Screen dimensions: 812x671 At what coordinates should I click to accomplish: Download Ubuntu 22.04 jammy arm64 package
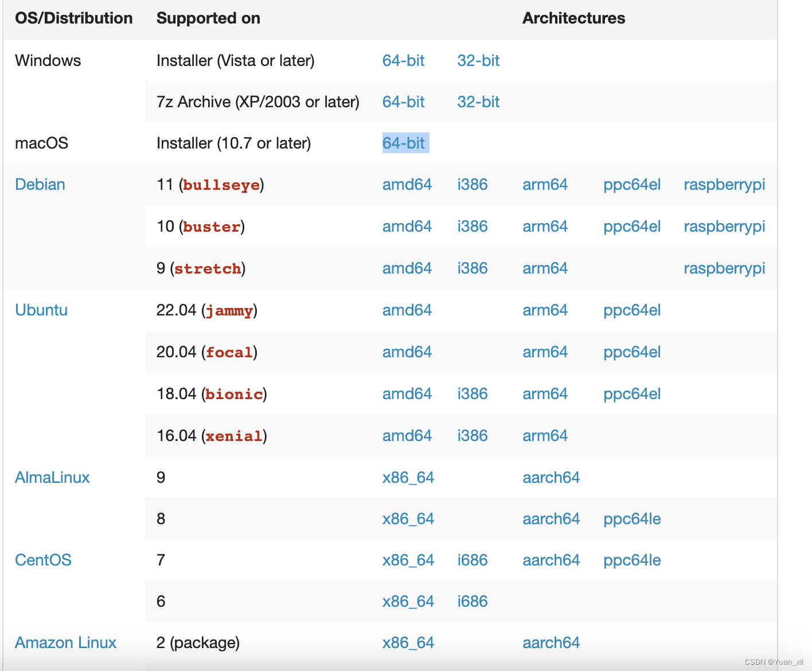pos(545,310)
